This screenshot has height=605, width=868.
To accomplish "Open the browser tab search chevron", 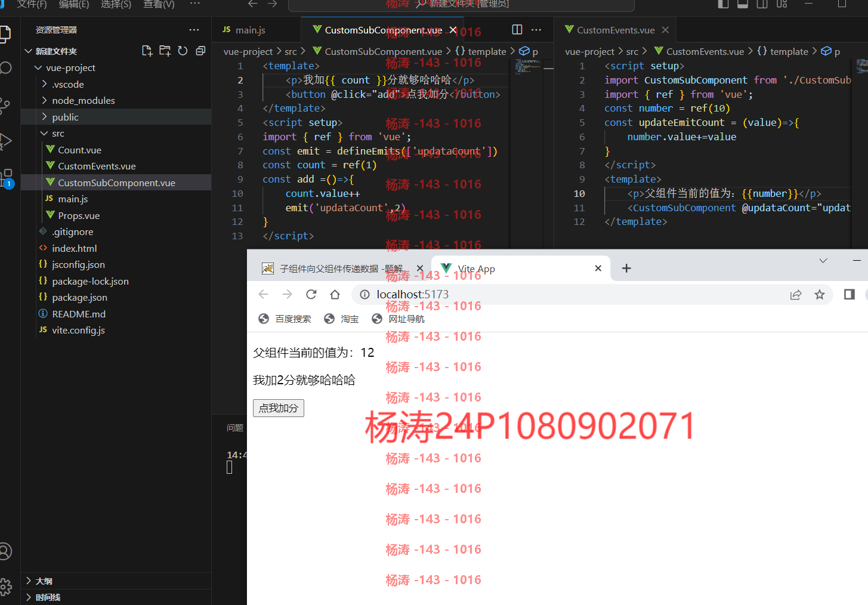I will 823,261.
